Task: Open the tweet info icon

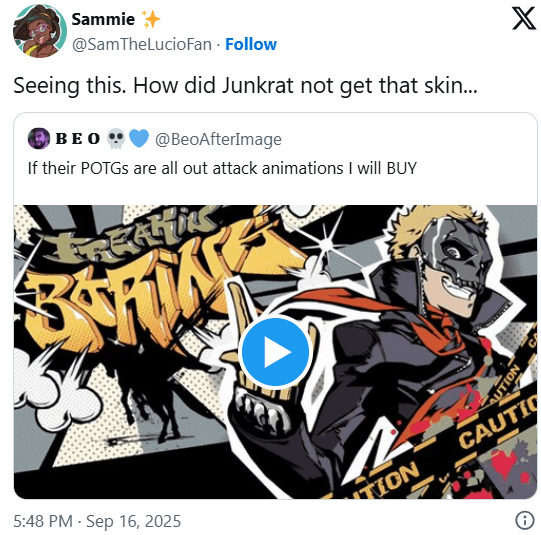Action: [525, 520]
